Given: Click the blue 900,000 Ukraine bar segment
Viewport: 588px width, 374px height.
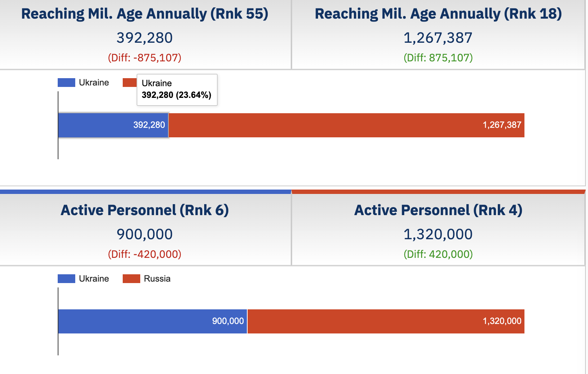Looking at the screenshot, I should click(x=152, y=321).
